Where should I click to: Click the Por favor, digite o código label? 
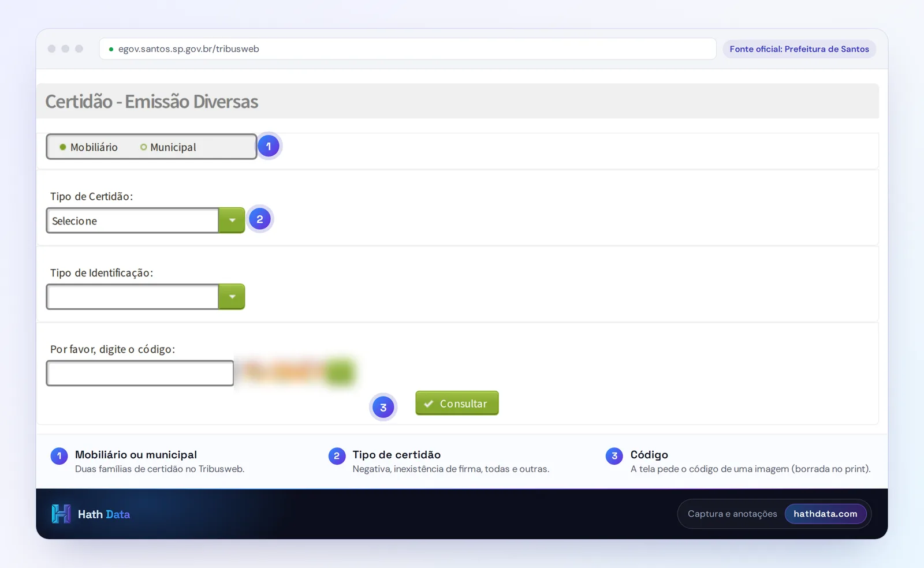point(113,349)
